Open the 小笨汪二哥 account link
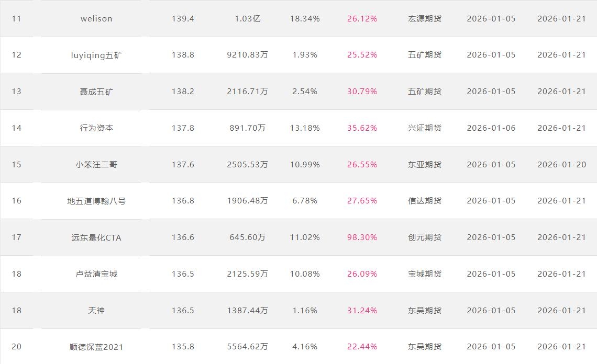 [96, 165]
